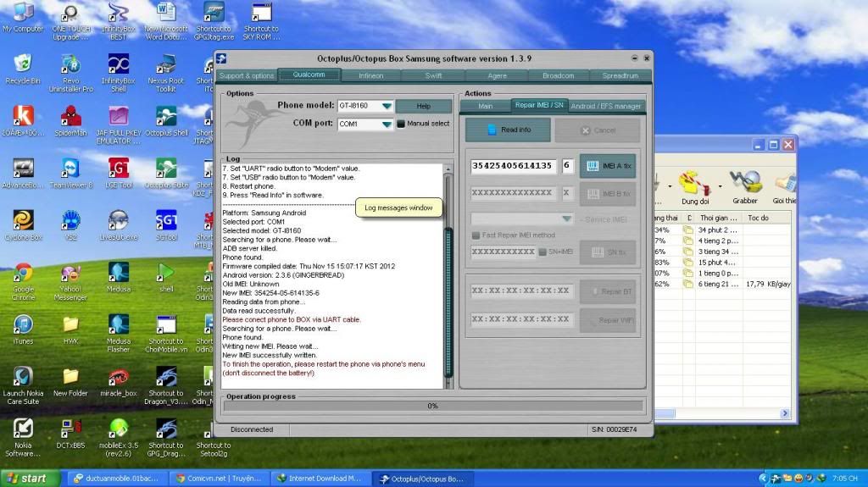Toggle the SN+IMEI checkbox
Viewport: 868px width, 487px height.
[x=542, y=252]
